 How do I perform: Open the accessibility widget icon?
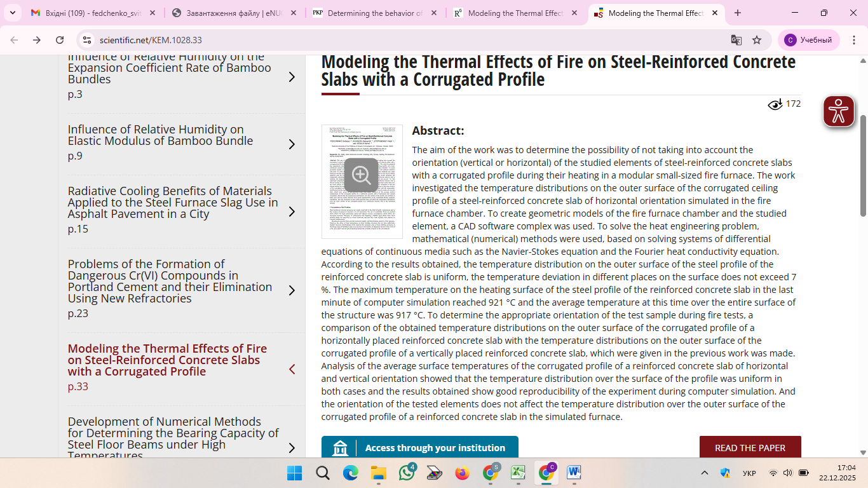pyautogui.click(x=839, y=111)
